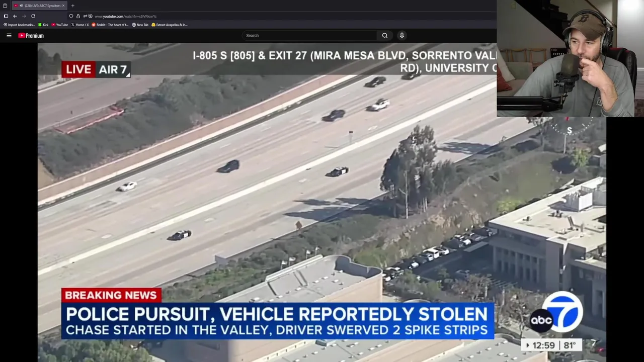
Task: Click the address bar URL
Action: pos(126,16)
